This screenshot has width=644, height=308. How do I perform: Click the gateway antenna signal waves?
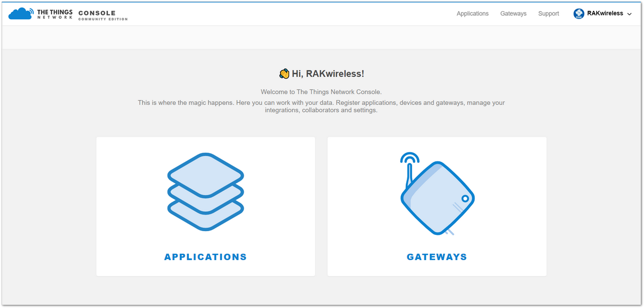[x=409, y=159]
